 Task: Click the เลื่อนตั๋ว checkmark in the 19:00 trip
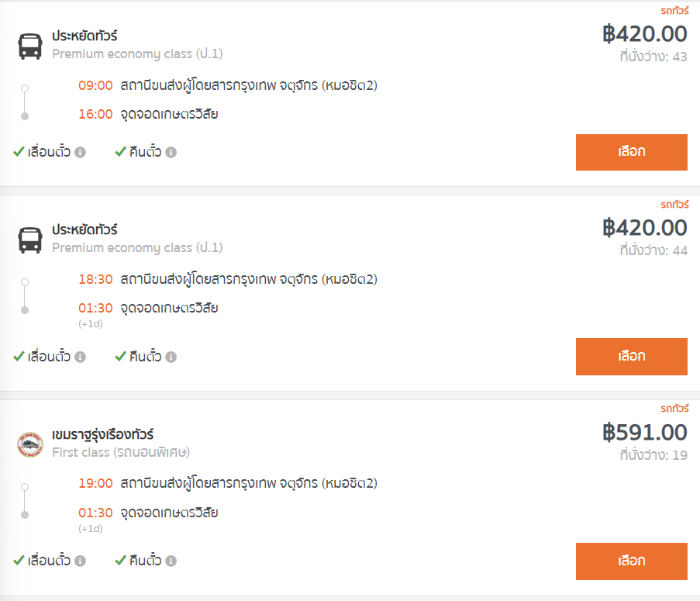pos(19,561)
